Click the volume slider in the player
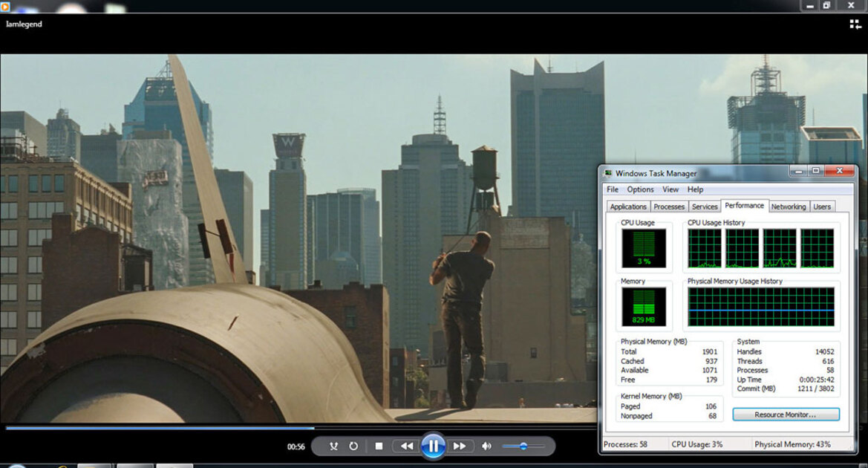The image size is (868, 468). [523, 446]
